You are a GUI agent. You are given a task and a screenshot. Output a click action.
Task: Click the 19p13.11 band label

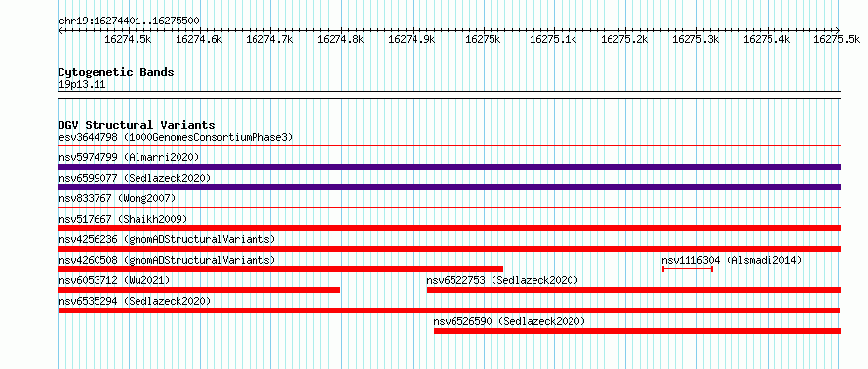click(x=82, y=84)
